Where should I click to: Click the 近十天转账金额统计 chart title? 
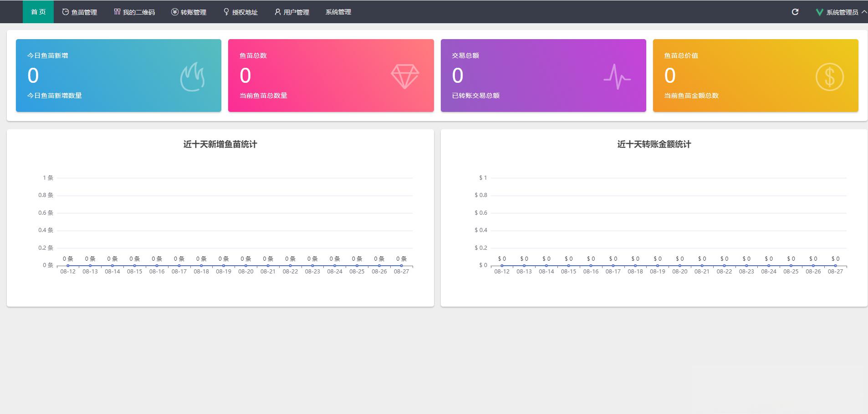654,144
